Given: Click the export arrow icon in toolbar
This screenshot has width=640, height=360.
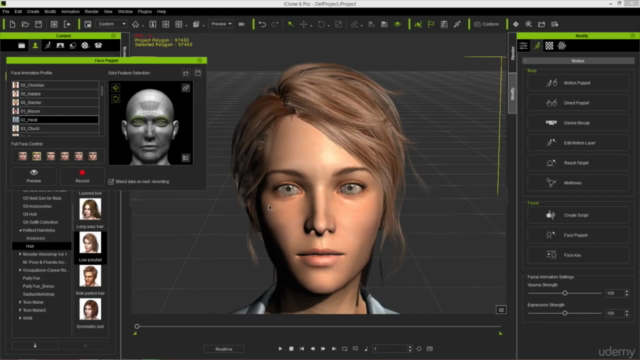Looking at the screenshot, I should pyautogui.click(x=67, y=24).
